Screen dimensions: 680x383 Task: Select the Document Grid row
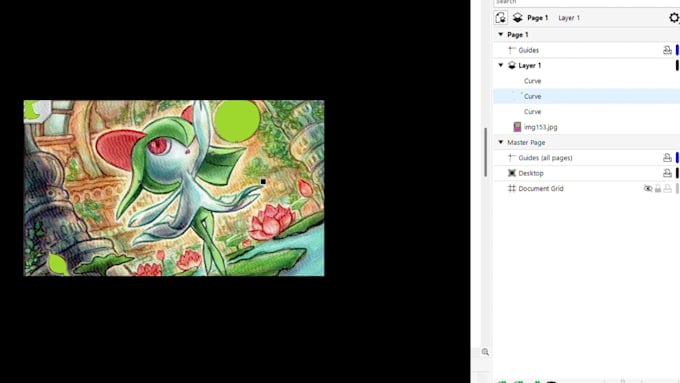586,188
